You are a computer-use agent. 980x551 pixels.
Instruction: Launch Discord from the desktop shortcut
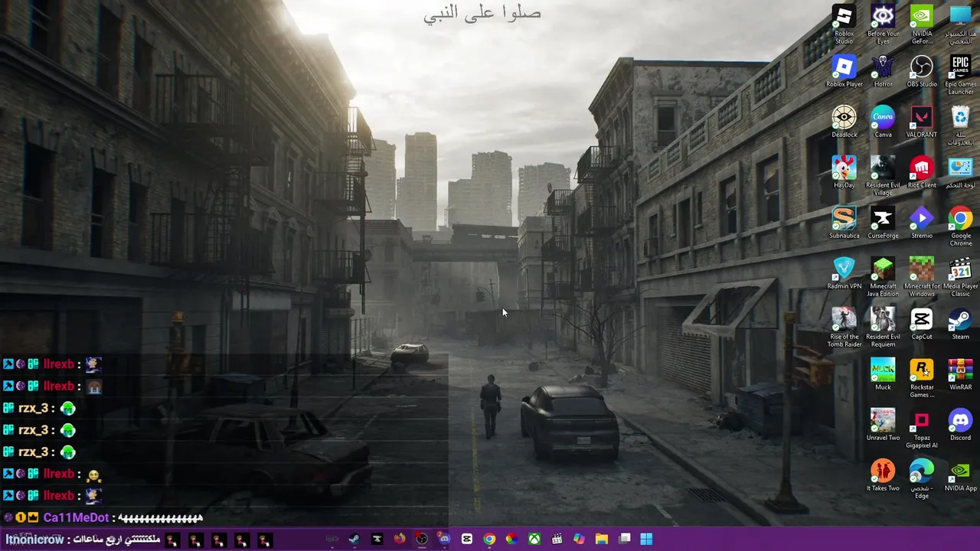[960, 425]
